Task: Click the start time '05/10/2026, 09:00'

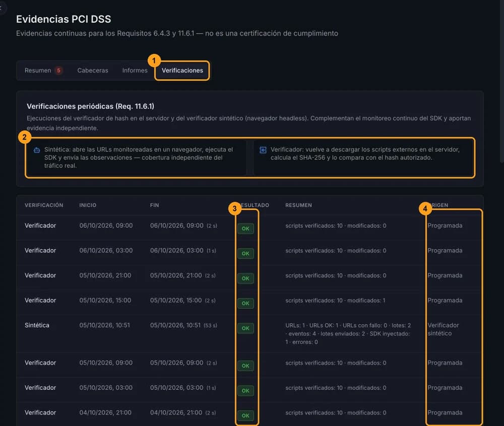Action: (106, 363)
